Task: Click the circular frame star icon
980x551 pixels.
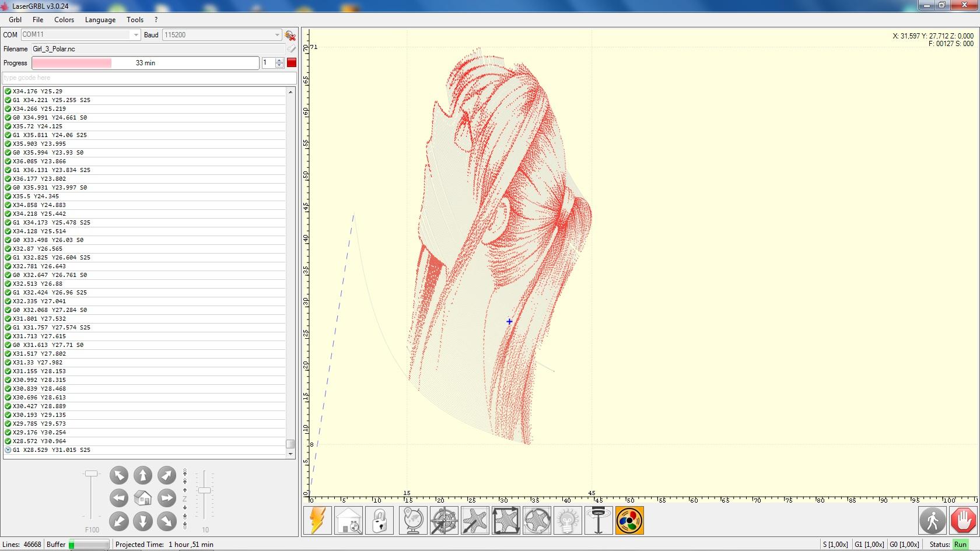Action: tap(537, 520)
